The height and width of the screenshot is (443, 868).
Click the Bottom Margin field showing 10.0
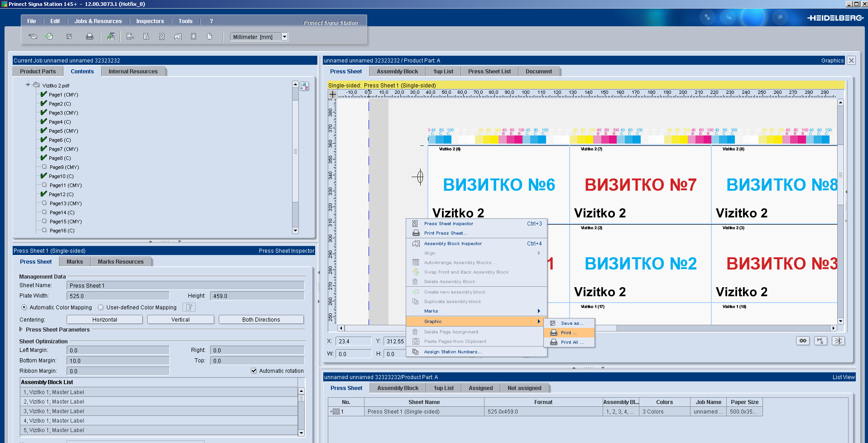(118, 361)
